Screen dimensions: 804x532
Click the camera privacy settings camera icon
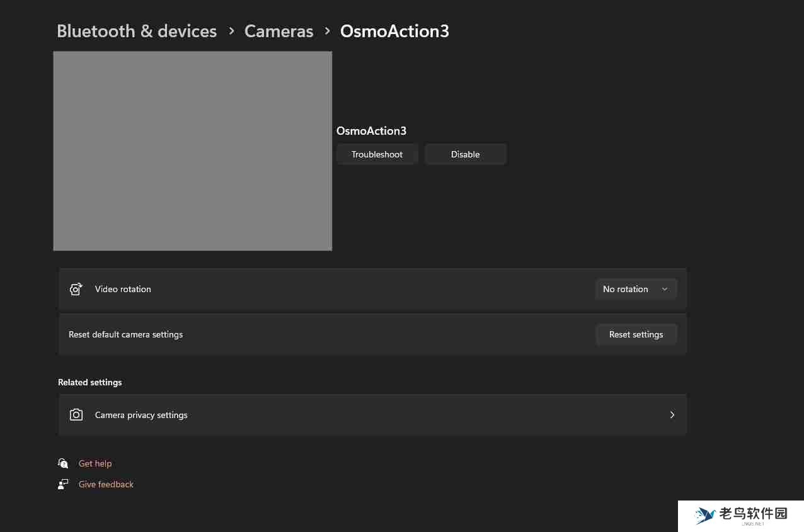tap(76, 415)
